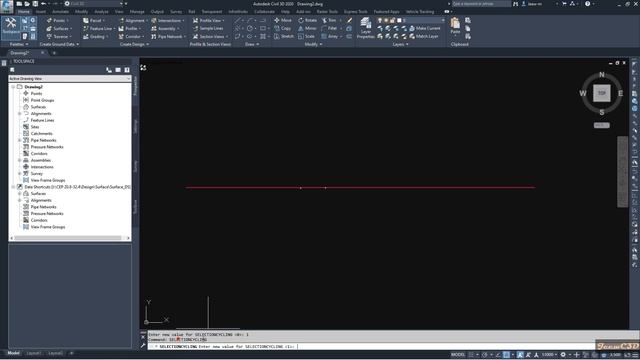Click Make Current layer button
Screen dimensions: 640x360
click(x=424, y=29)
